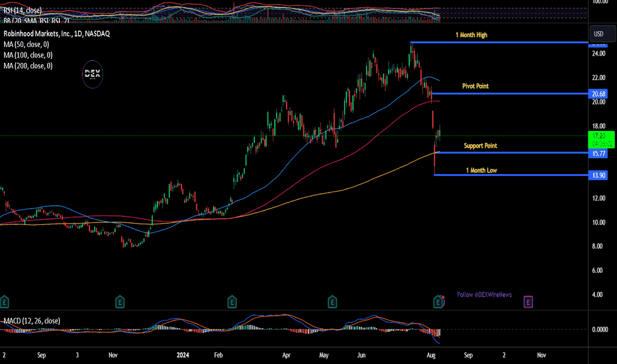Click the 24.00 price scale value
The width and height of the screenshot is (617, 364).
(x=598, y=54)
